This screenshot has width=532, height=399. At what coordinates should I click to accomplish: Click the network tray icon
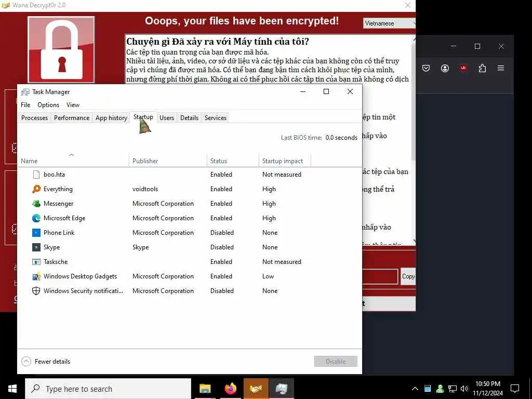pyautogui.click(x=453, y=389)
